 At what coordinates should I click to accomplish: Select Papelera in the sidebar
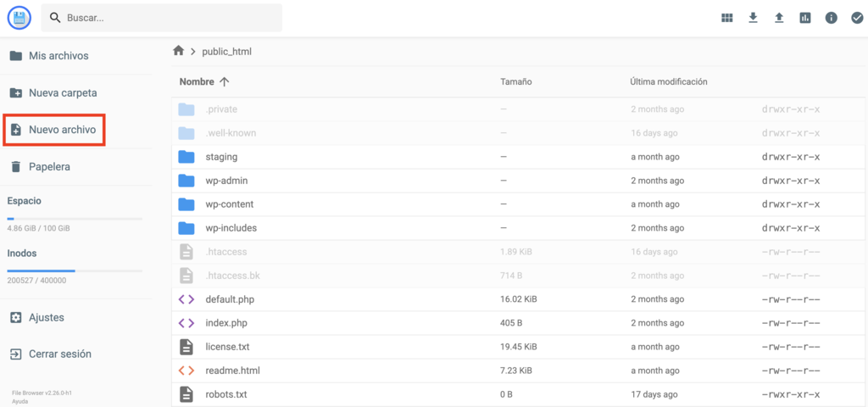coord(49,167)
